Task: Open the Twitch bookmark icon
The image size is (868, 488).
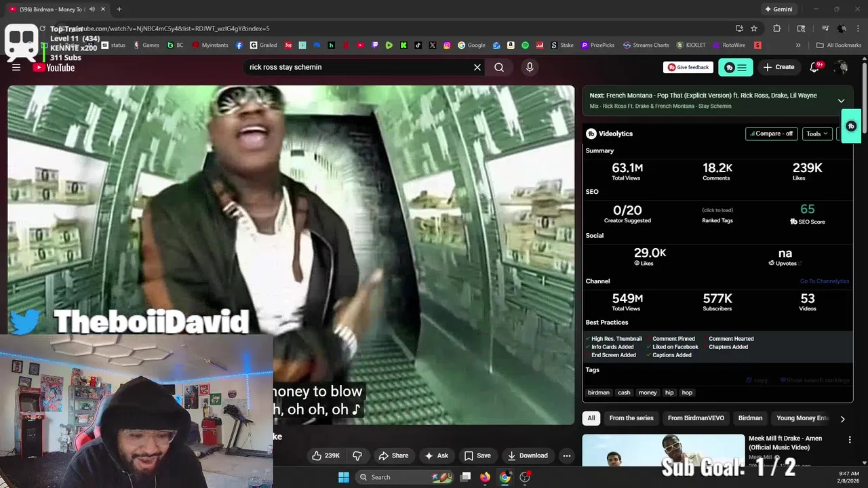Action: tap(375, 45)
